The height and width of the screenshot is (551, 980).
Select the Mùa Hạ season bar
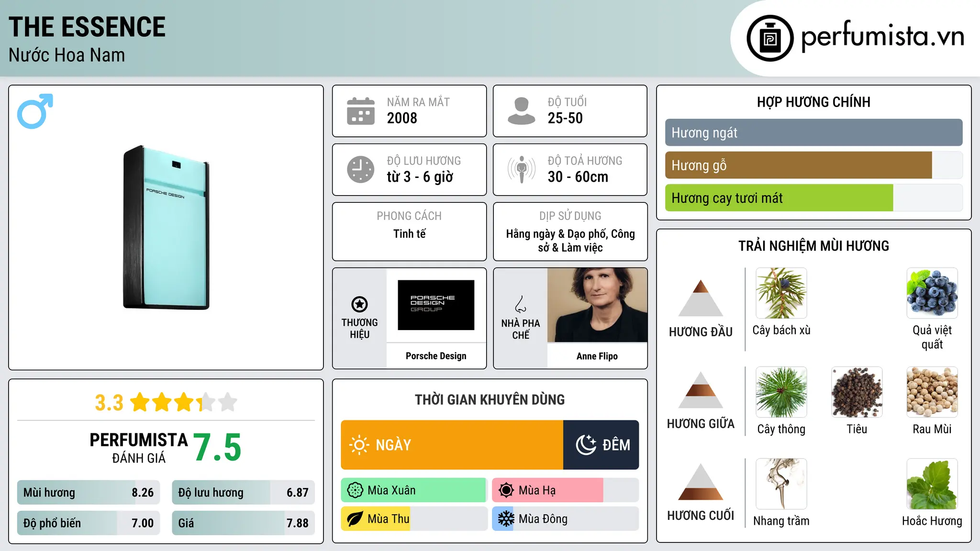565,490
